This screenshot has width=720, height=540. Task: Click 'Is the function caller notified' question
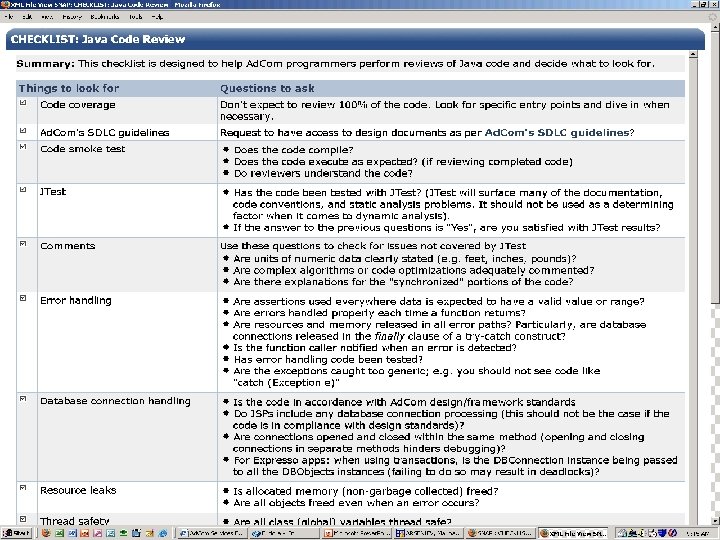(x=375, y=348)
